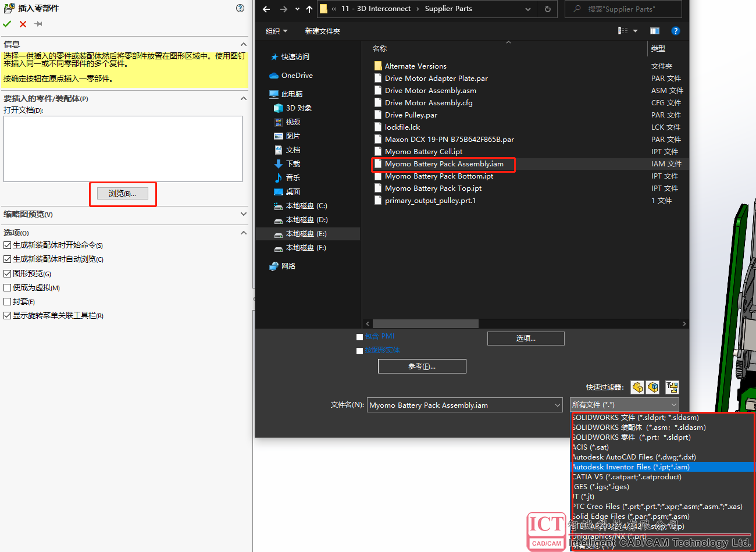This screenshot has width=756, height=552.
Task: Filter assemblies quick filter icon
Action: coord(652,387)
